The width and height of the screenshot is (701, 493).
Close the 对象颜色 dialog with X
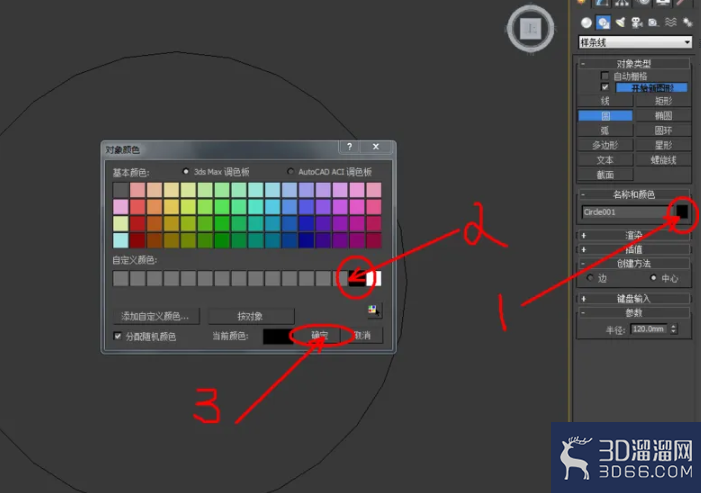coord(376,147)
